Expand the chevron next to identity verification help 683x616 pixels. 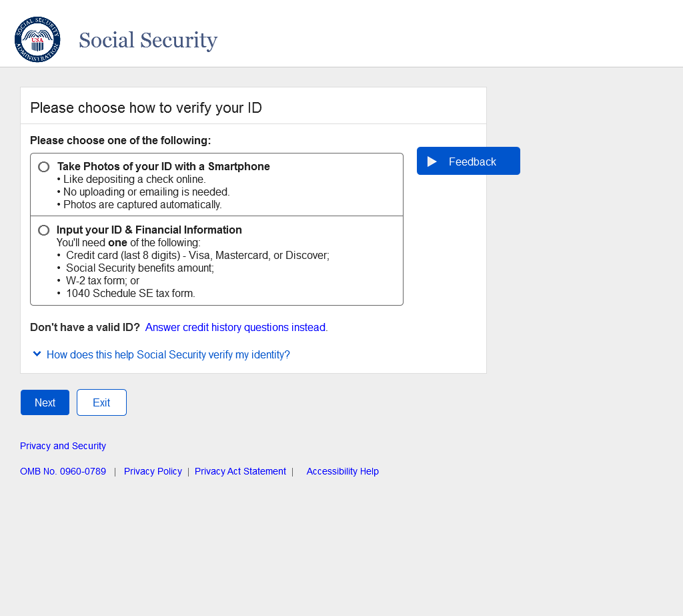pos(37,354)
